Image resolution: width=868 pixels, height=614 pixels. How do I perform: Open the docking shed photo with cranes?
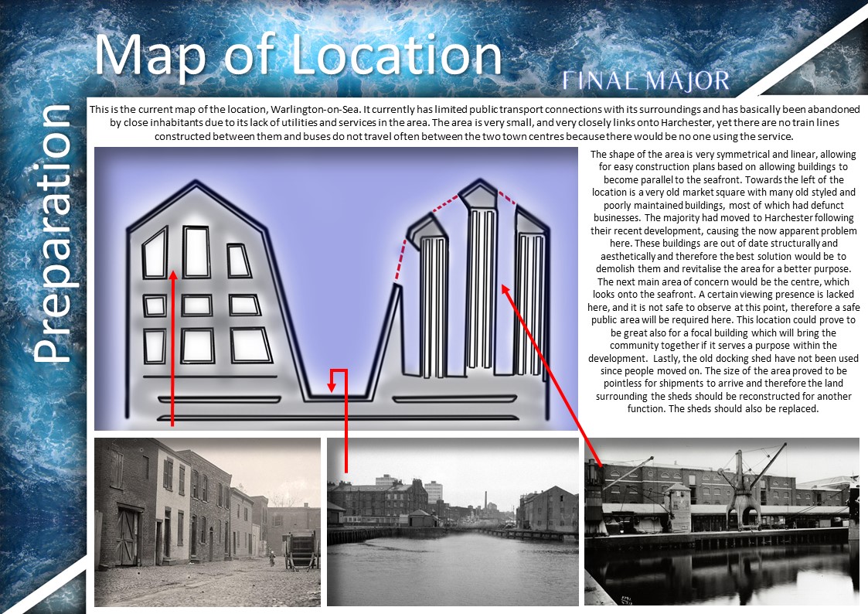(721, 522)
